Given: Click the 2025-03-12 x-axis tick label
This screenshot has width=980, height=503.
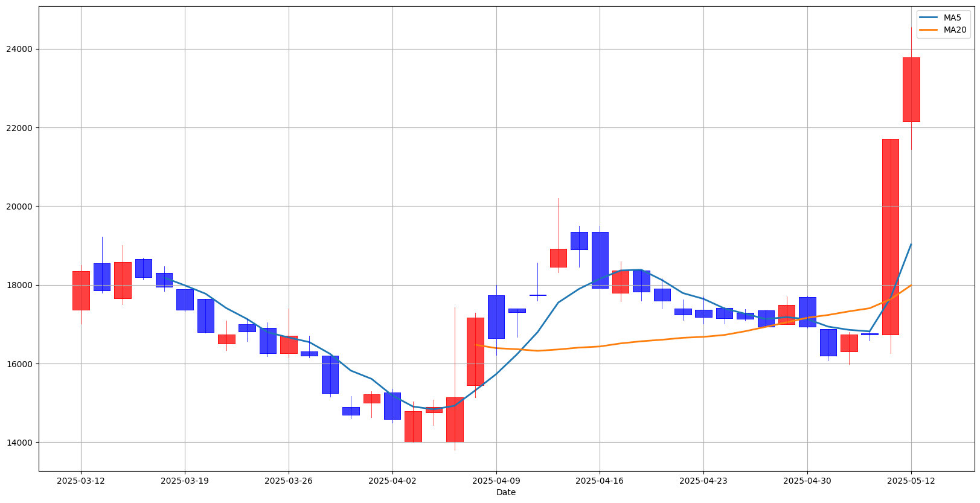Looking at the screenshot, I should pyautogui.click(x=81, y=481).
